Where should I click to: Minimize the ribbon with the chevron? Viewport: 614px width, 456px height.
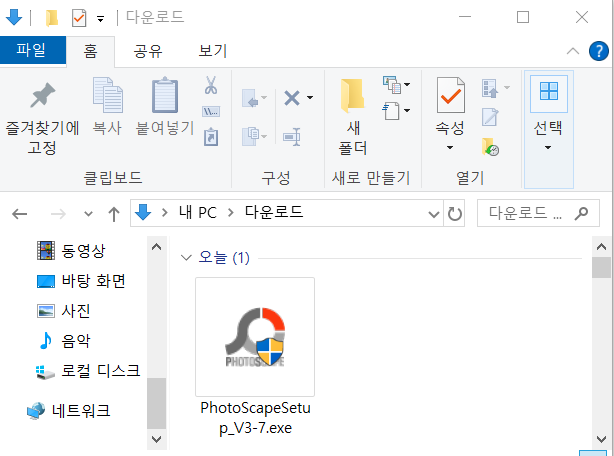point(573,51)
